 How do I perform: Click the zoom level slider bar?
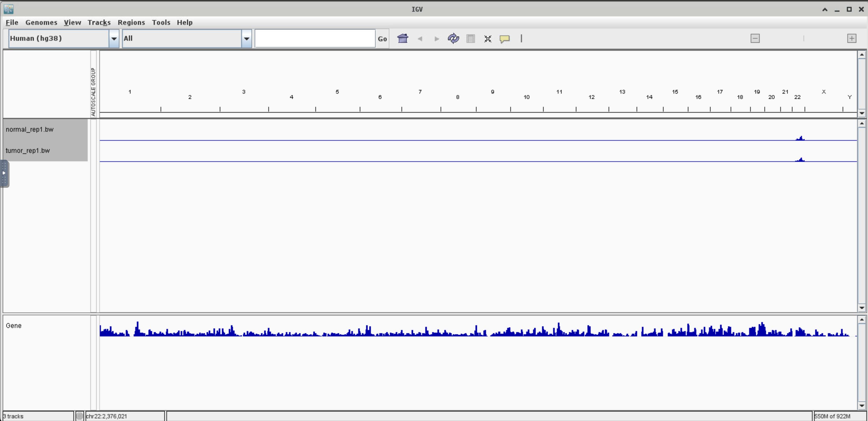[x=803, y=38]
